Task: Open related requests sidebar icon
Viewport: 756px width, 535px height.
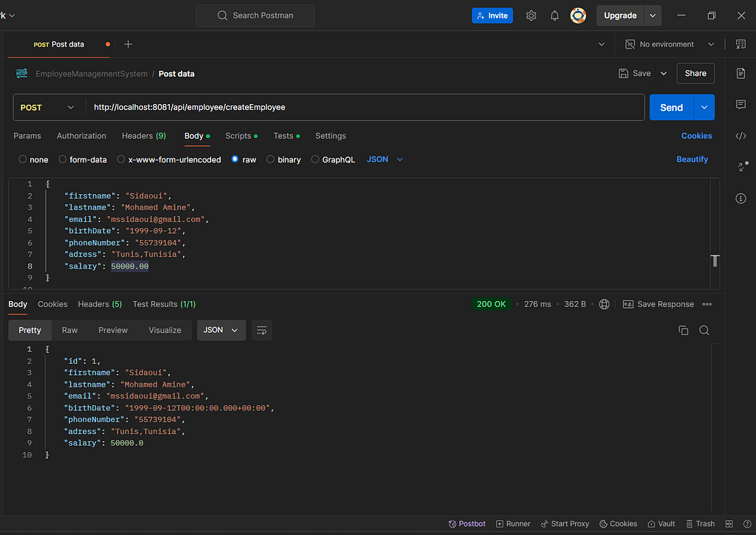Action: click(x=743, y=166)
